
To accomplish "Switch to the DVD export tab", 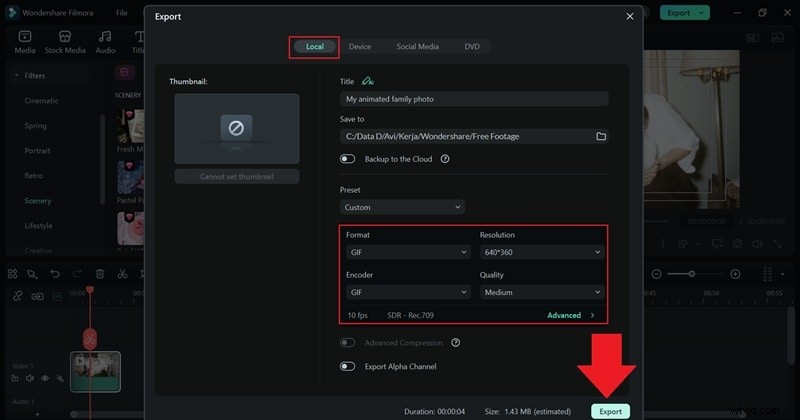I will tap(472, 47).
